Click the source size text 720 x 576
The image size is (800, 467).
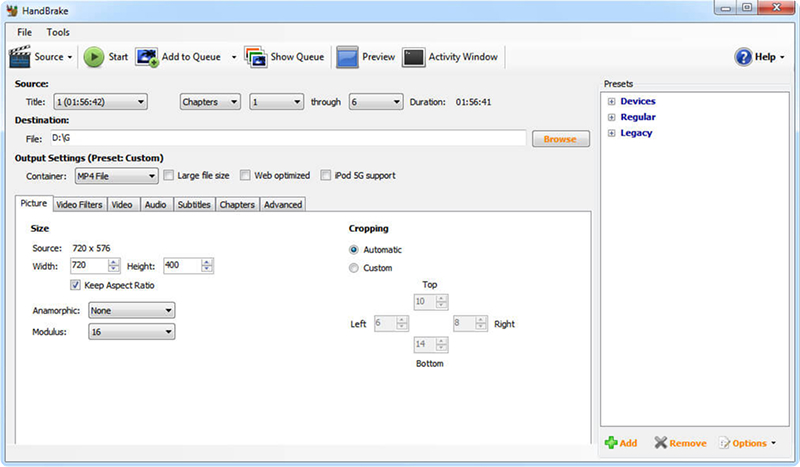click(x=91, y=248)
